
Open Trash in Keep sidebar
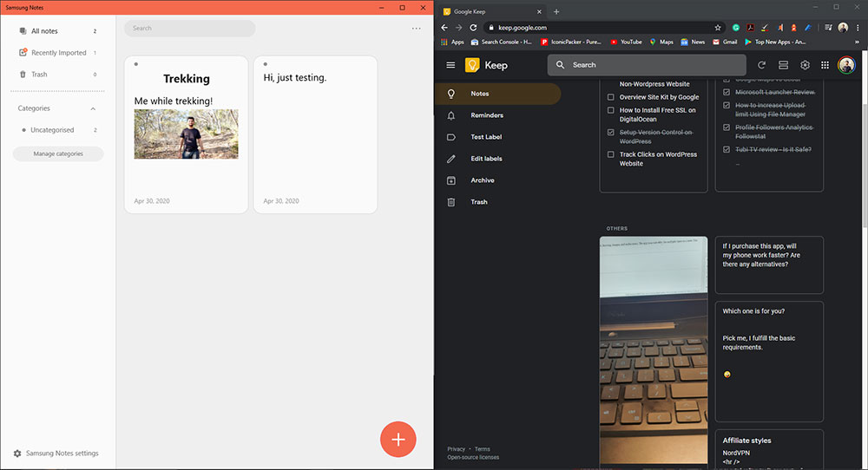tap(497, 202)
